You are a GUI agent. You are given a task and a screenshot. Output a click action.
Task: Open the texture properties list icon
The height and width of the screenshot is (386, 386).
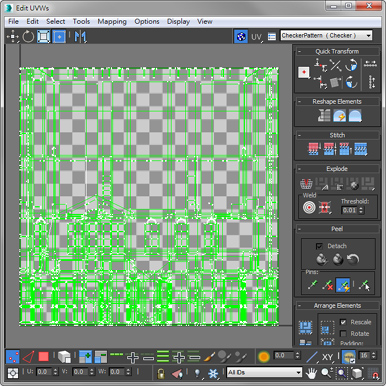point(272,36)
